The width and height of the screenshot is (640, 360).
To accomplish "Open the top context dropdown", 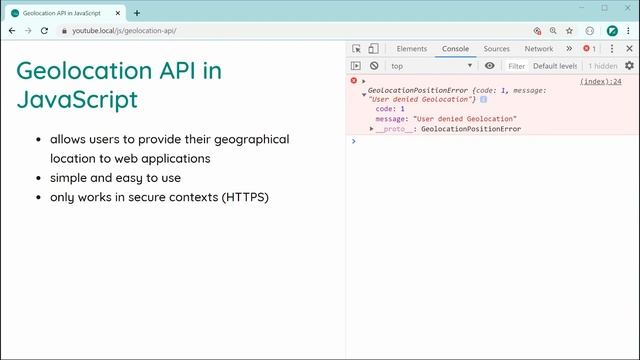I will 431,66.
